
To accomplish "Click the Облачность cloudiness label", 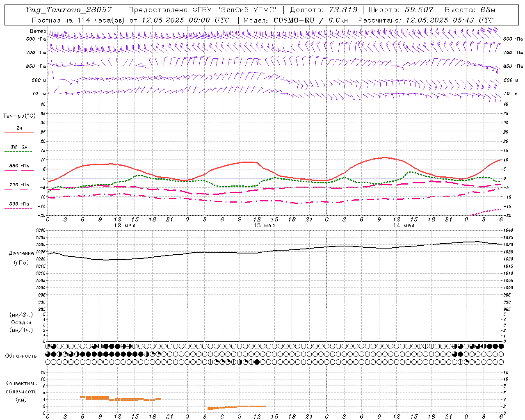I will pyautogui.click(x=21, y=356).
